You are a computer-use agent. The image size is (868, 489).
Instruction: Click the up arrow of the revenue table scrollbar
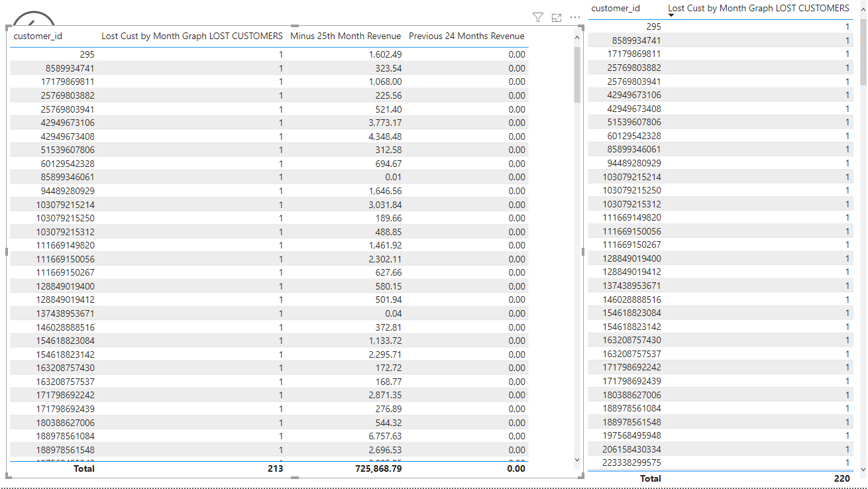pos(576,38)
